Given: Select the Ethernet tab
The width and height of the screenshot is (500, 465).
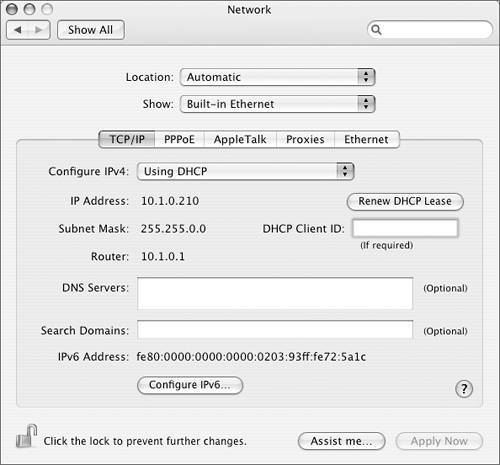Looking at the screenshot, I should tap(366, 139).
